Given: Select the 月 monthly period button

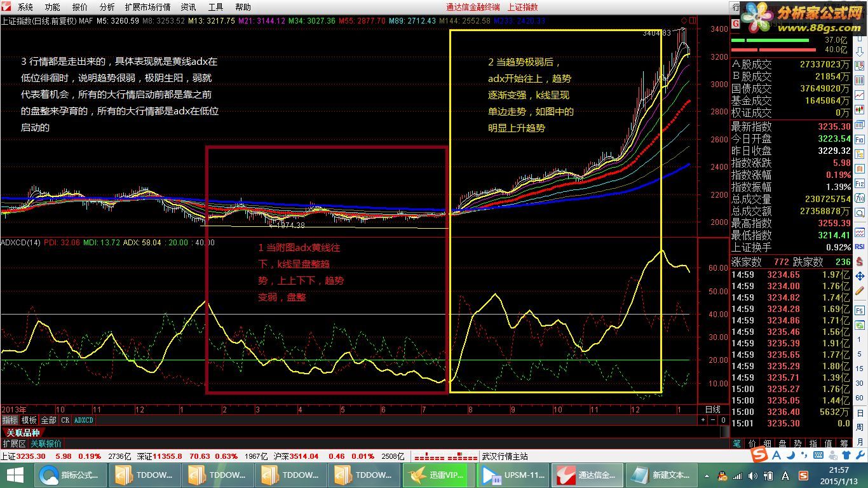Looking at the screenshot, I should pos(860,442).
